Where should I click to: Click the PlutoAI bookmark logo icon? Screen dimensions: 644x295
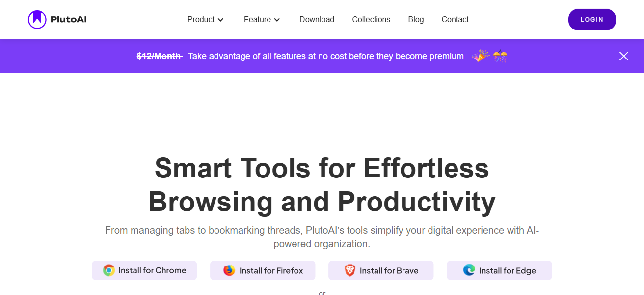coord(37,20)
